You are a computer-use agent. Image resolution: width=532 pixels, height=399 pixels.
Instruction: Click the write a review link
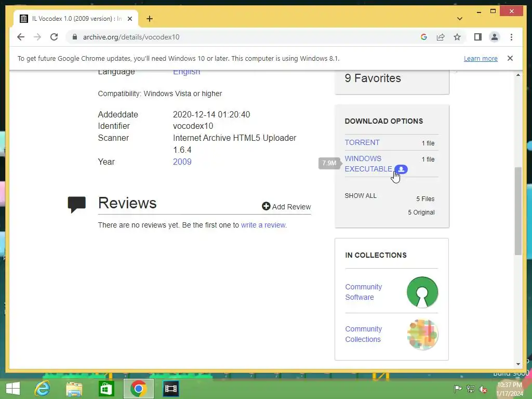pos(263,225)
